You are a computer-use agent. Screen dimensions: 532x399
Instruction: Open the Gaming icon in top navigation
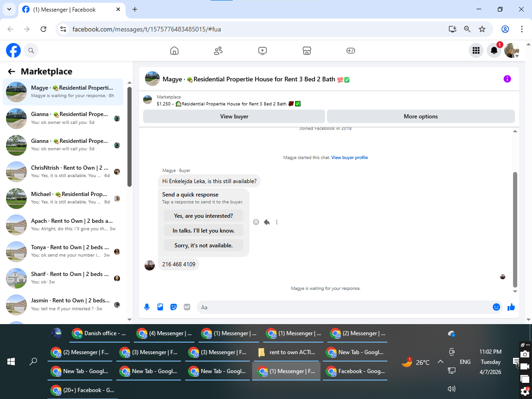pyautogui.click(x=351, y=50)
